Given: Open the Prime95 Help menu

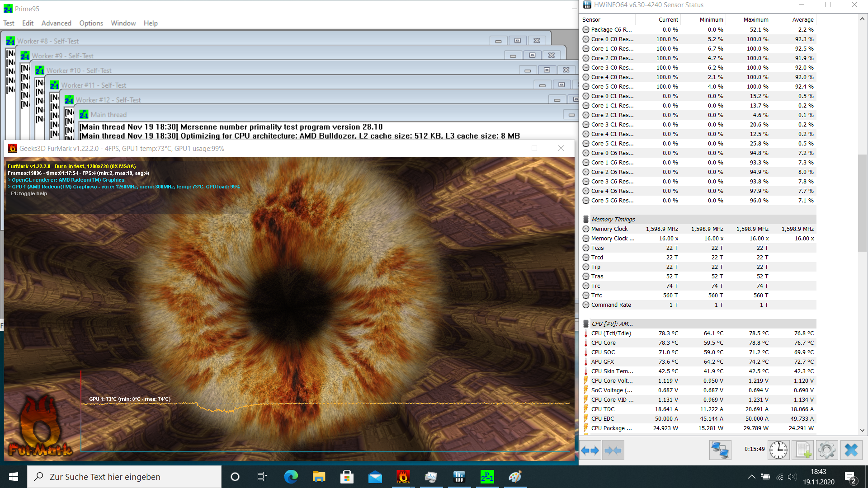Looking at the screenshot, I should (151, 23).
